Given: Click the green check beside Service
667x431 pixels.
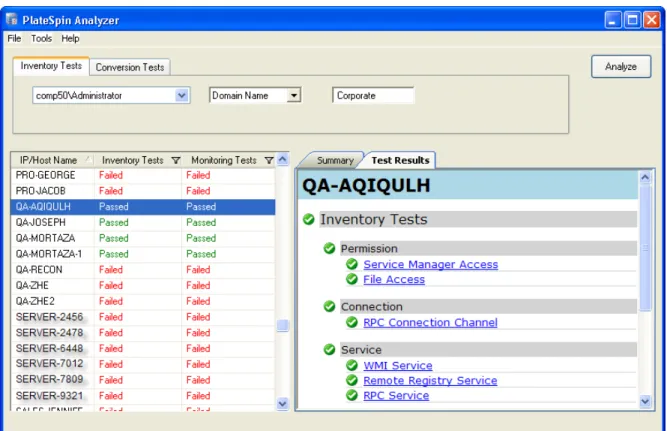Looking at the screenshot, I should click(329, 350).
